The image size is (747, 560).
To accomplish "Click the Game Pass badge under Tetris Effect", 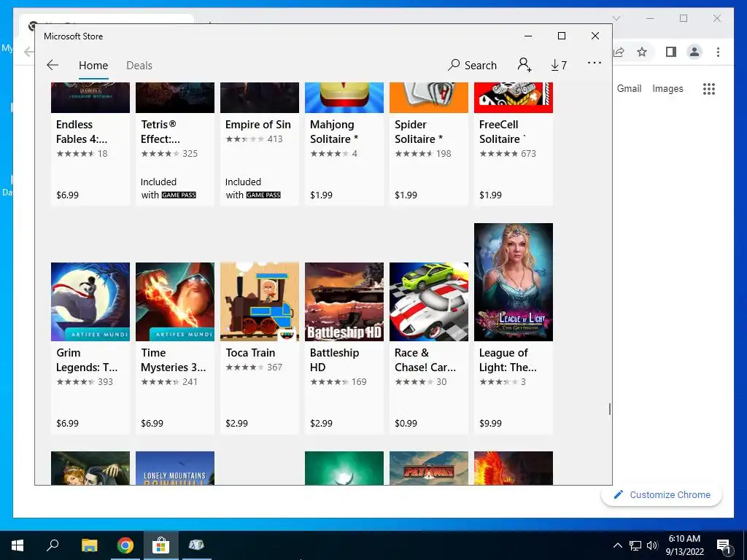I will [x=179, y=195].
